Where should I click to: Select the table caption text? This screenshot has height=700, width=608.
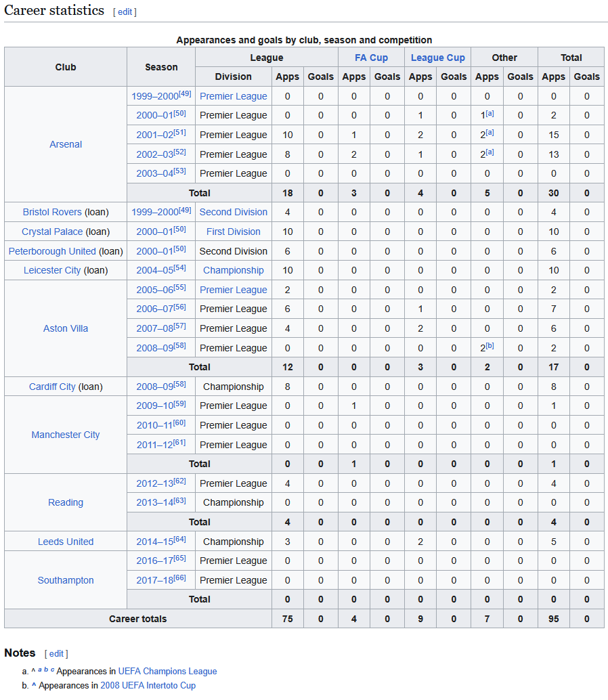click(x=304, y=40)
